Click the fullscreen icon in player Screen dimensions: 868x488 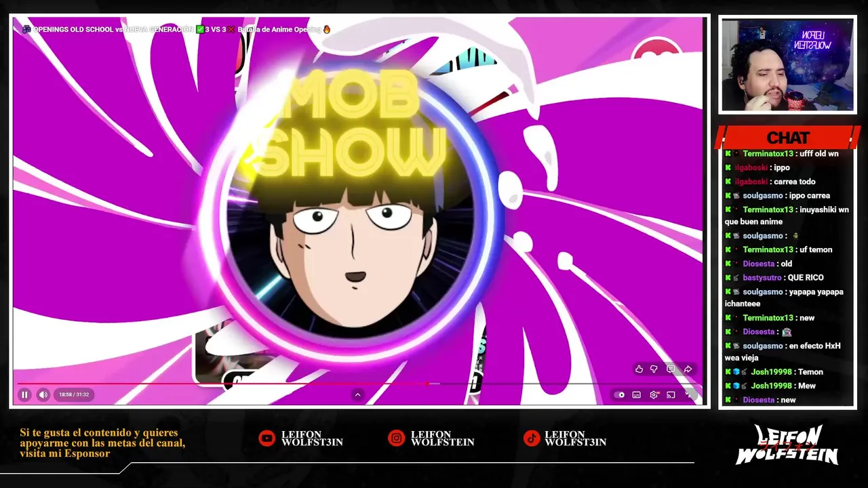click(688, 394)
